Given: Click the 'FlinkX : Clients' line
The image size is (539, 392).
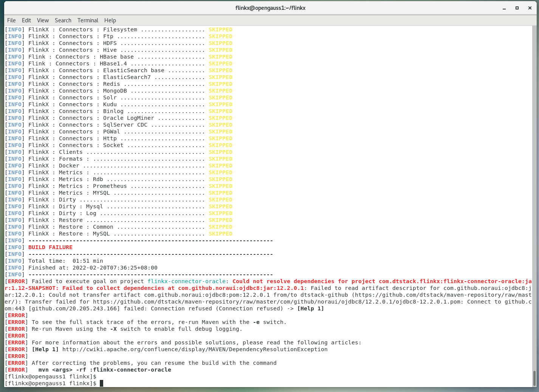Looking at the screenshot, I should click(119, 152).
